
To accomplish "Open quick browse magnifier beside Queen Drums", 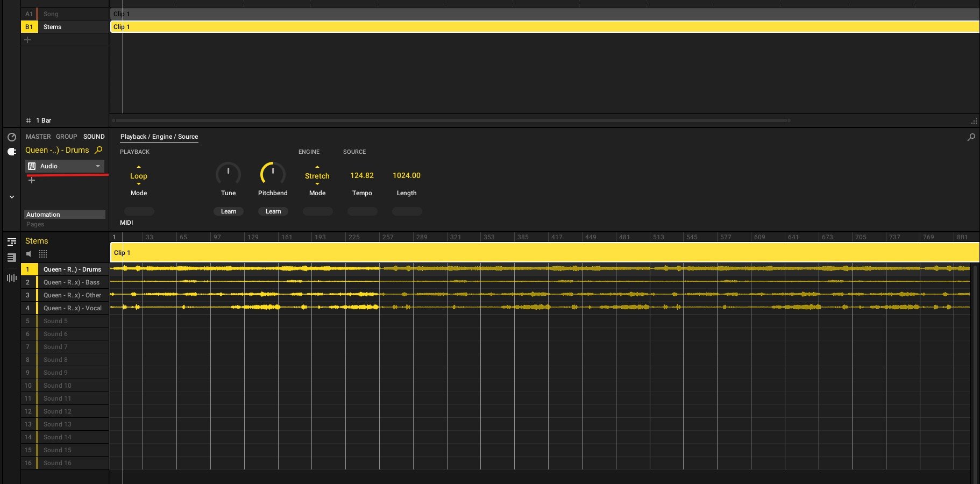I will point(98,150).
